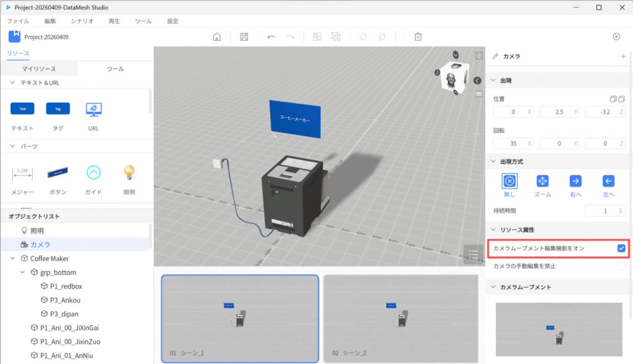Image resolution: width=633 pixels, height=364 pixels.
Task: Choose the ズーム appearance icon
Action: 542,181
